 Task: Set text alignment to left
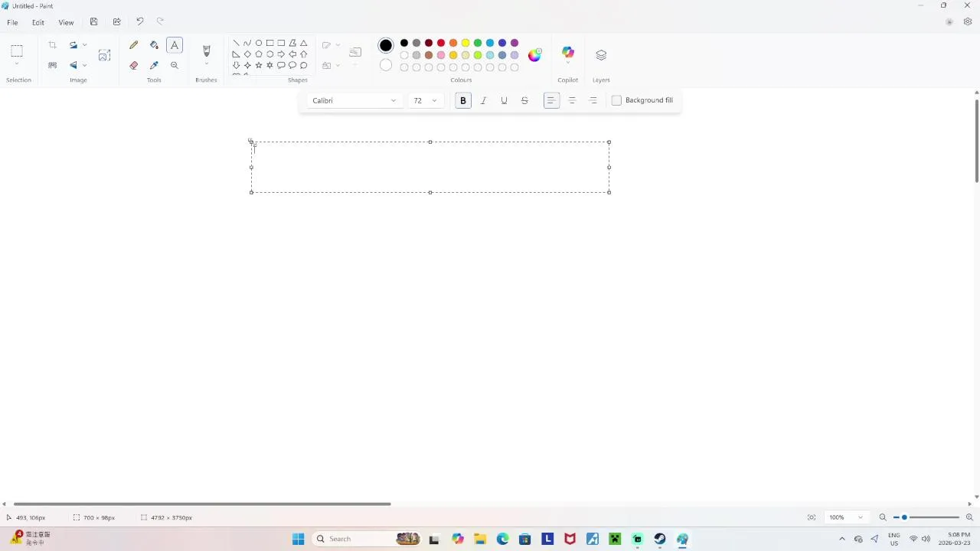[x=551, y=100]
